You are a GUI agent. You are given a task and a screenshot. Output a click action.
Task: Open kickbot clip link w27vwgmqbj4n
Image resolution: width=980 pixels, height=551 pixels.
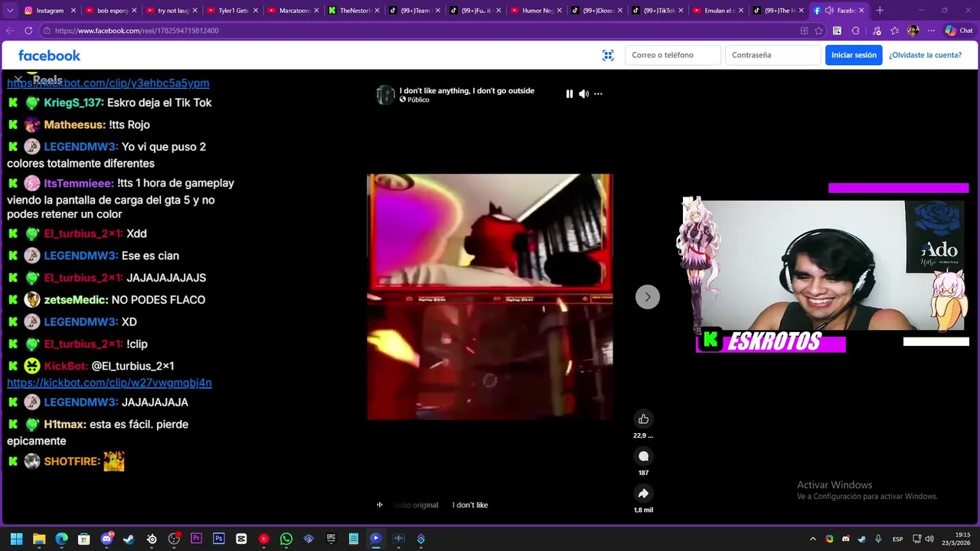point(109,383)
